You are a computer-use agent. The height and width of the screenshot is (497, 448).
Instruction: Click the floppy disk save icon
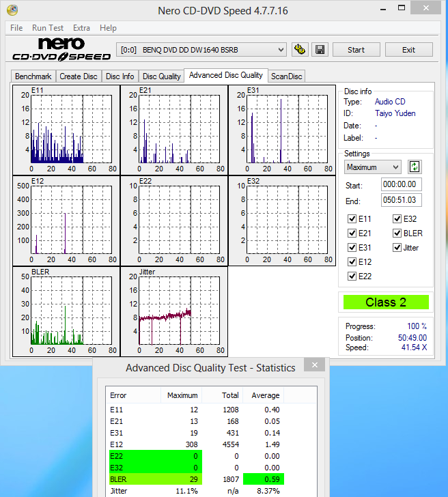point(320,50)
